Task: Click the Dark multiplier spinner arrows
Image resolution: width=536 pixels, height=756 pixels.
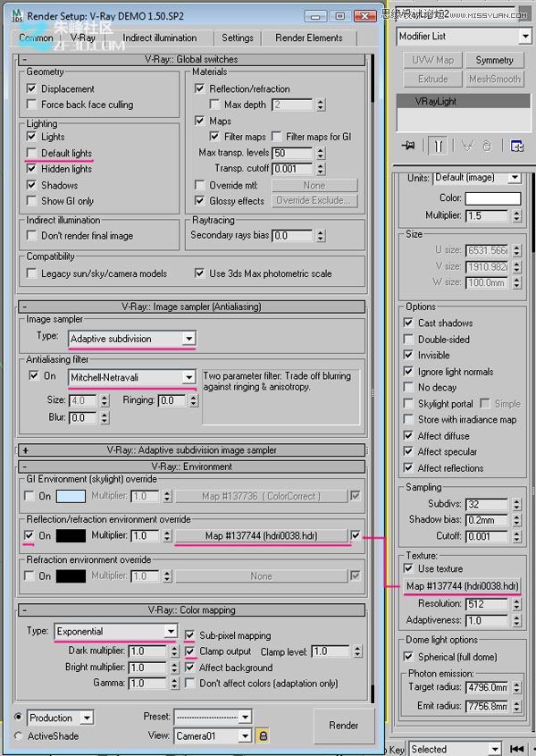Action: (174, 651)
